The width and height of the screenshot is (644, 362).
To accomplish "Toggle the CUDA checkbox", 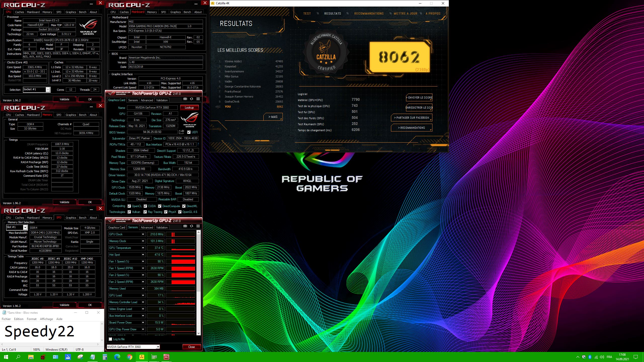I will [145, 206].
